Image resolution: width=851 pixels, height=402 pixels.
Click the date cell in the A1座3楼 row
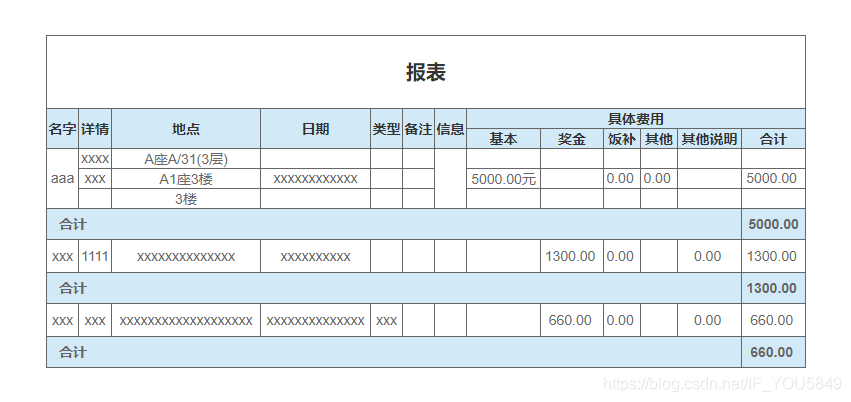(315, 179)
